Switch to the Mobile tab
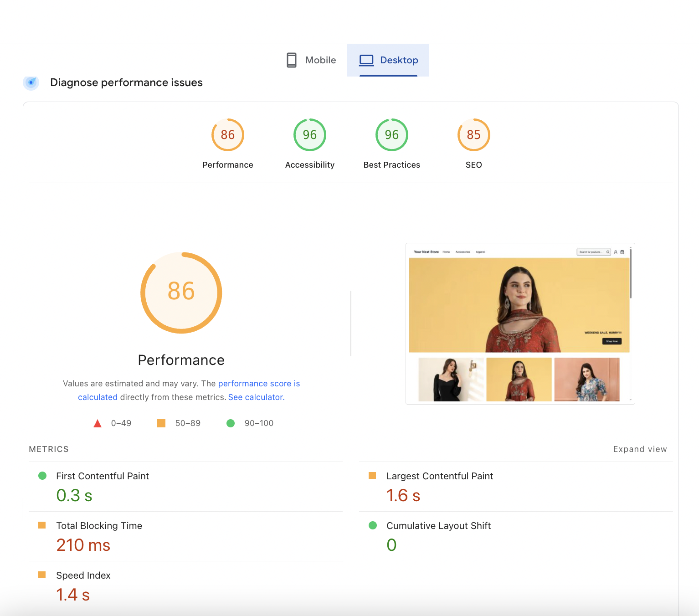The height and width of the screenshot is (616, 699). 311,60
